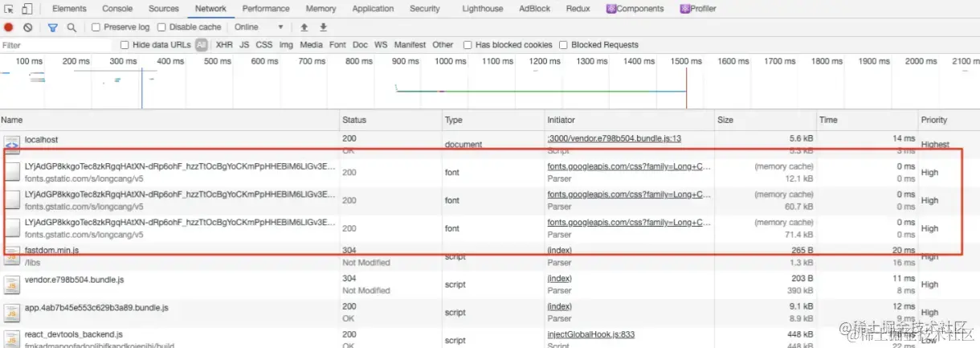Filter requests by CSS type
The width and height of the screenshot is (980, 348).
[x=263, y=45]
